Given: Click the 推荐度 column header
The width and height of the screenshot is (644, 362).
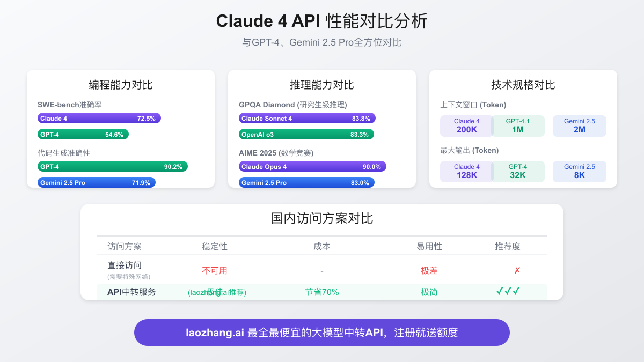Looking at the screenshot, I should point(508,247).
